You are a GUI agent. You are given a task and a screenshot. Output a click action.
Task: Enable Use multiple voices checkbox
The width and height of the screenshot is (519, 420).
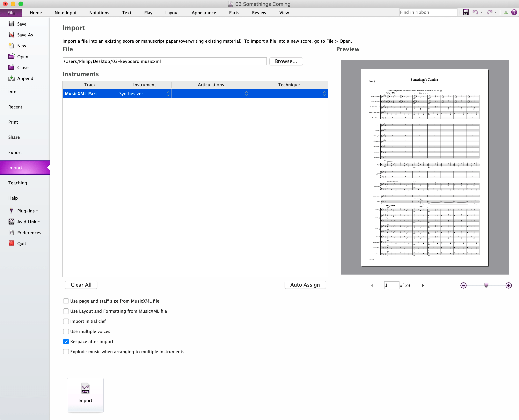pyautogui.click(x=66, y=331)
